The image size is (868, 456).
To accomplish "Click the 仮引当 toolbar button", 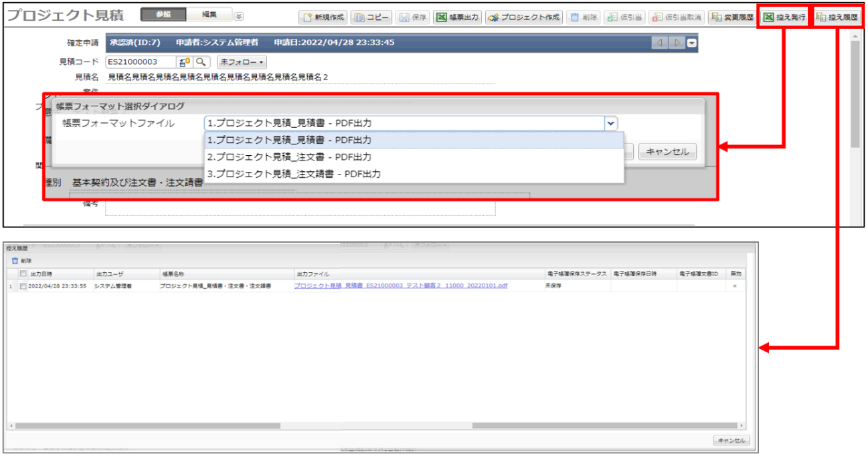I will [623, 17].
